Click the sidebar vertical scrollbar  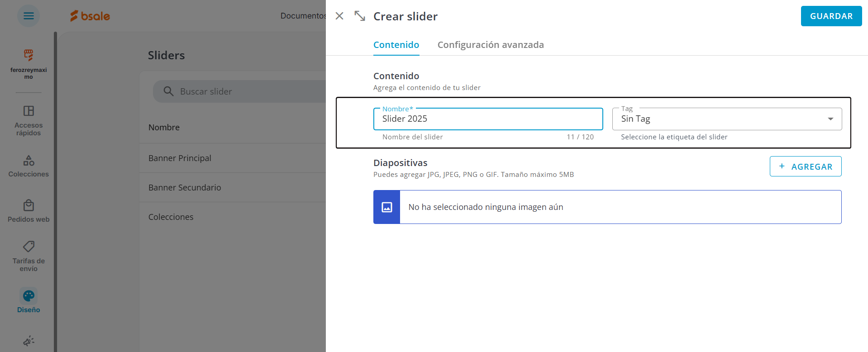click(x=55, y=192)
